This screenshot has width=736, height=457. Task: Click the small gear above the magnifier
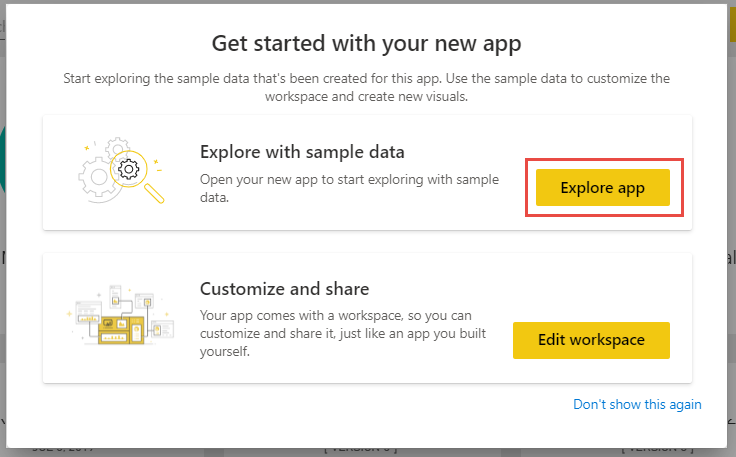[117, 146]
